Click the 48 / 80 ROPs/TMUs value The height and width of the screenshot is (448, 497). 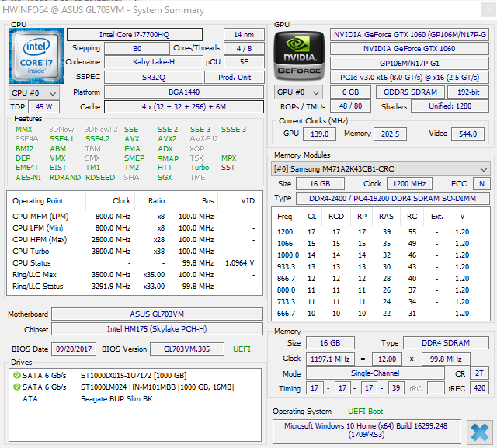[x=350, y=106]
